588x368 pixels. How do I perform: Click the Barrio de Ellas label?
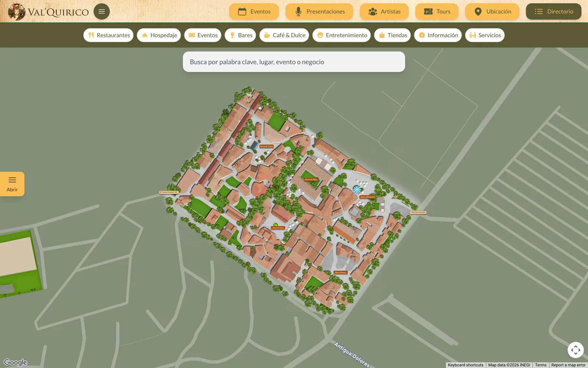click(311, 179)
